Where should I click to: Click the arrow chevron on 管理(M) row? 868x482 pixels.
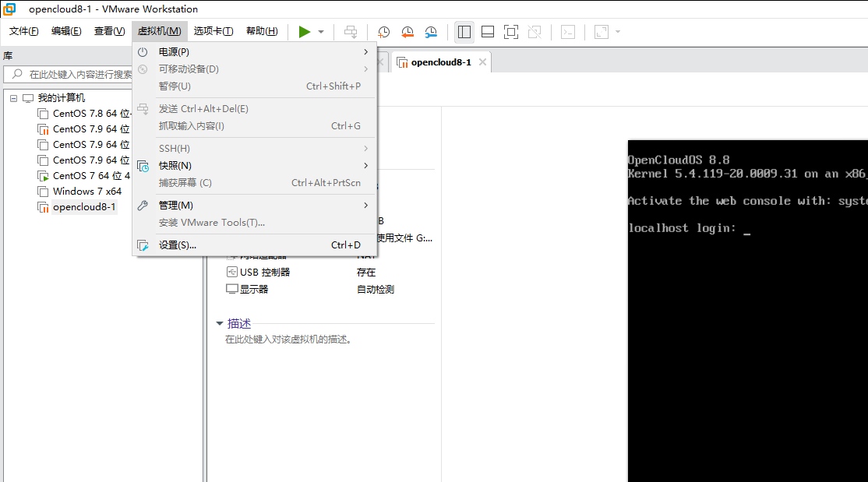(x=366, y=206)
